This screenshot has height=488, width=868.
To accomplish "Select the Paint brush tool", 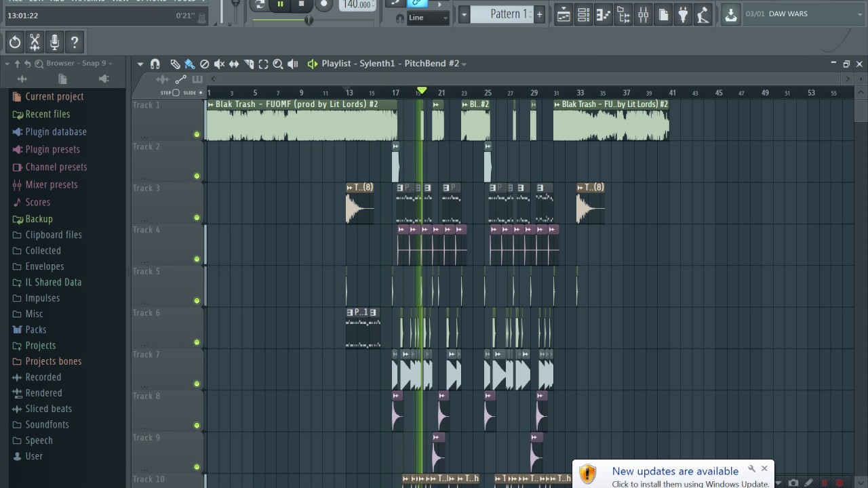I will click(x=189, y=64).
